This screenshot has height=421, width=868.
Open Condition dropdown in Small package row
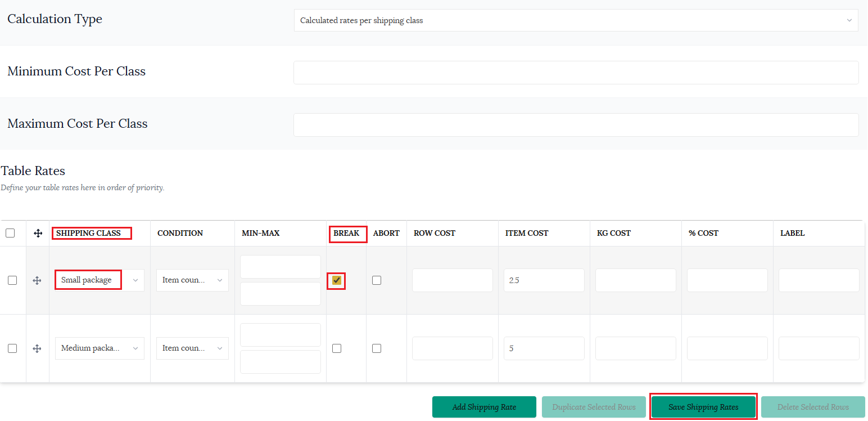coord(192,280)
